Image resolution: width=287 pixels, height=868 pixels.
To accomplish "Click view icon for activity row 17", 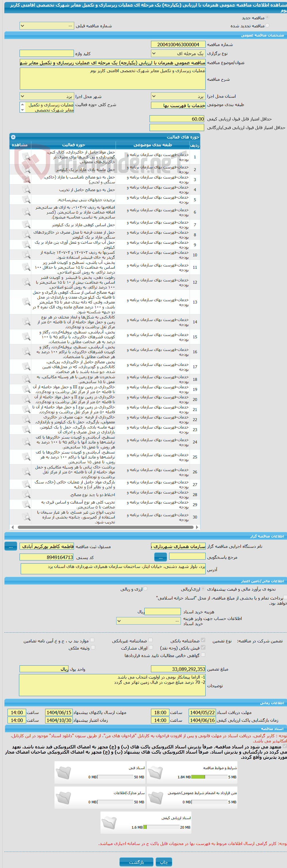I will click(x=26, y=367).
